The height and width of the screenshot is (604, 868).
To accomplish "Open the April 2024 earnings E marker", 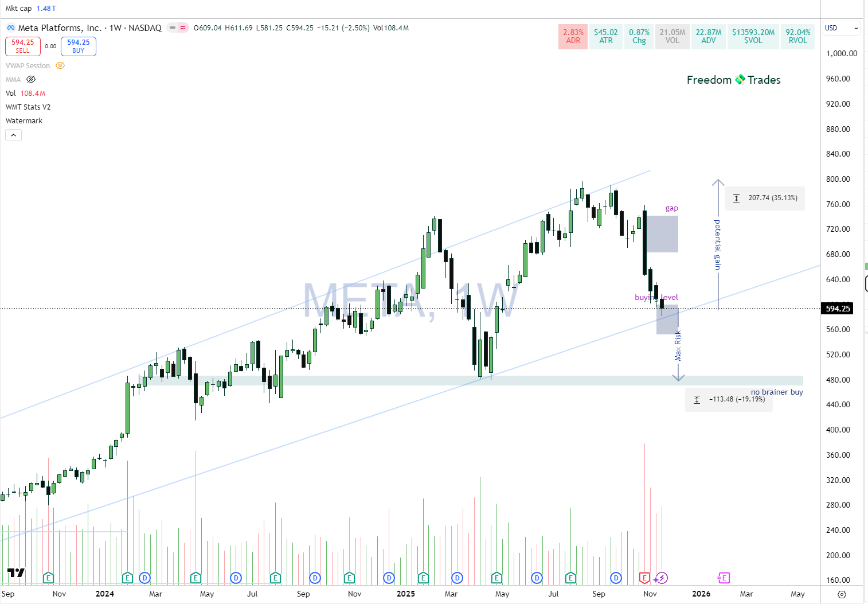I will [196, 578].
